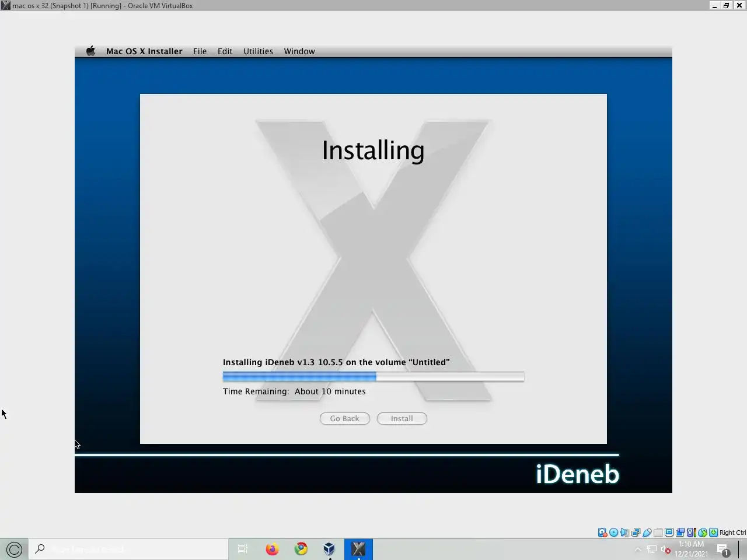
Task: Click the Installing iDeneb v1.3 status text
Action: pos(336,362)
